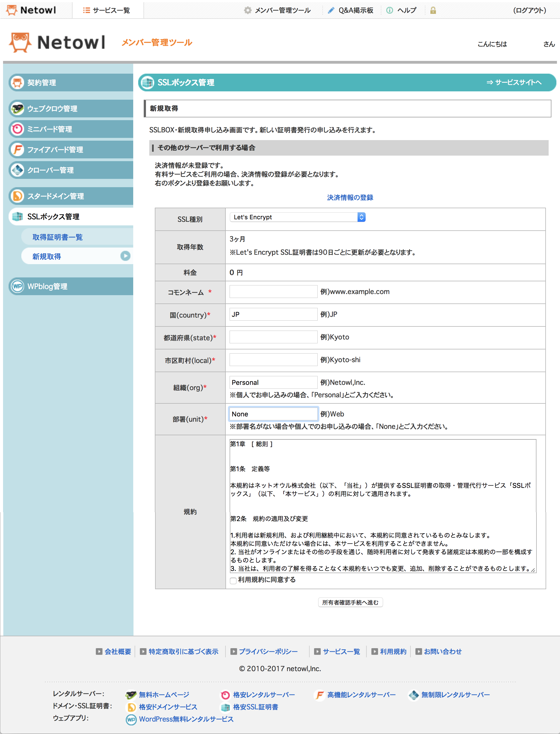This screenshot has height=734, width=560.
Task: Click the スタードメイン管理 orange icon
Action: [x=17, y=196]
